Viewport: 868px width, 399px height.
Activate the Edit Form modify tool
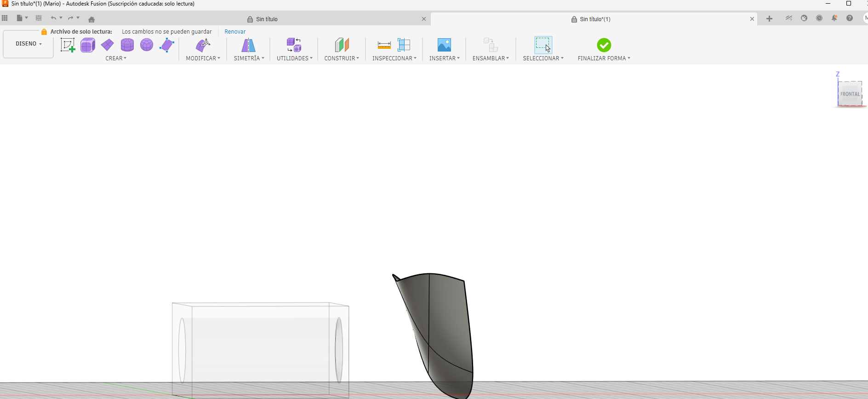pyautogui.click(x=203, y=45)
